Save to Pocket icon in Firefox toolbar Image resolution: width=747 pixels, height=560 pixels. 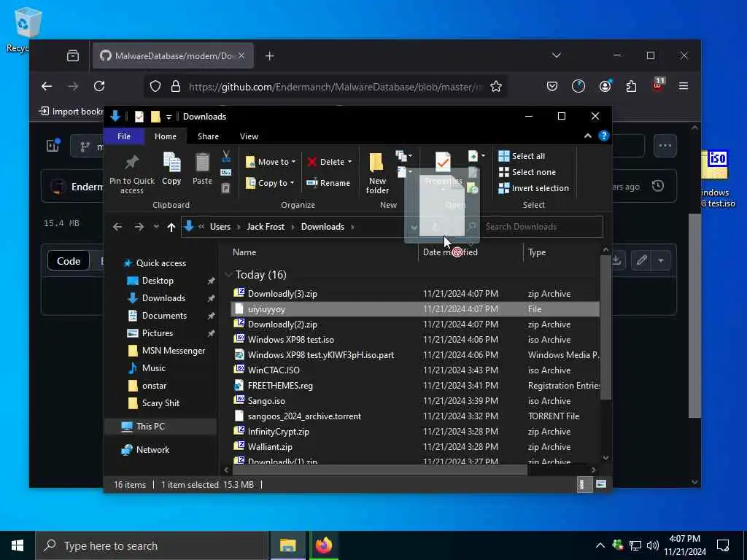point(552,86)
